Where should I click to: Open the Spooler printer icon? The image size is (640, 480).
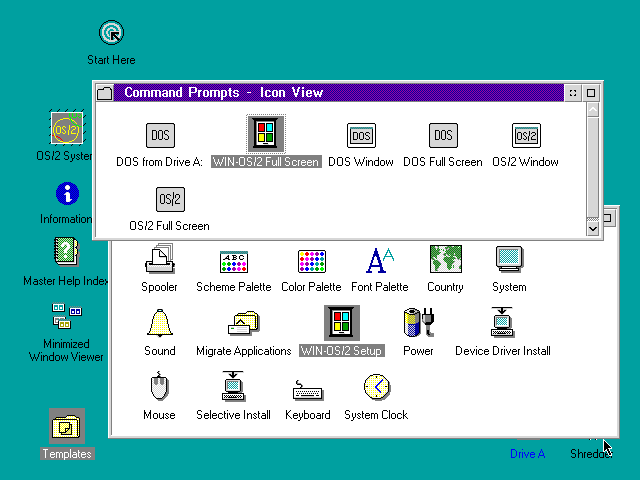click(x=160, y=259)
